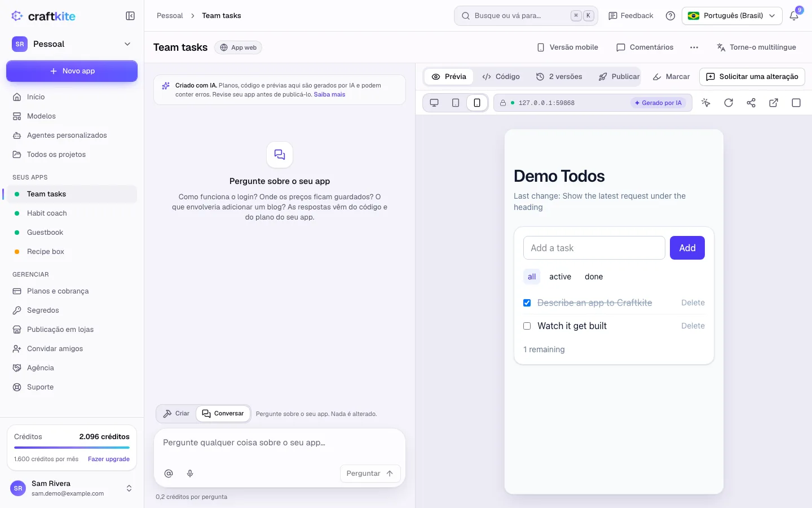Open the 2 versões tab
The height and width of the screenshot is (508, 812).
(x=559, y=77)
